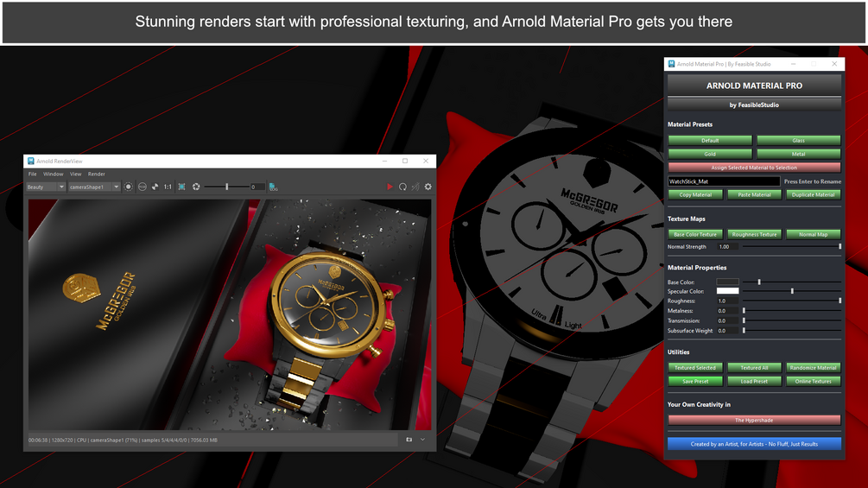
Task: Toggle the crop region icon in RenderView
Action: pos(181,187)
